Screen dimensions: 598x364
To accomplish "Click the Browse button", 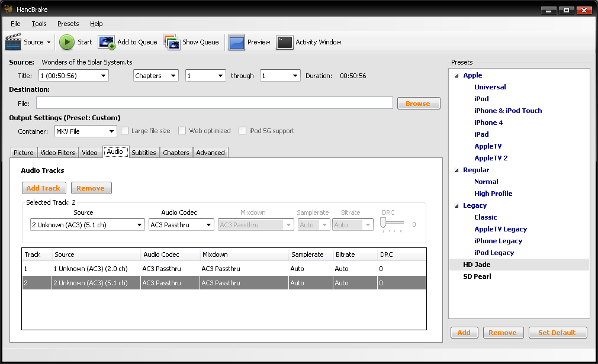I will tap(419, 104).
